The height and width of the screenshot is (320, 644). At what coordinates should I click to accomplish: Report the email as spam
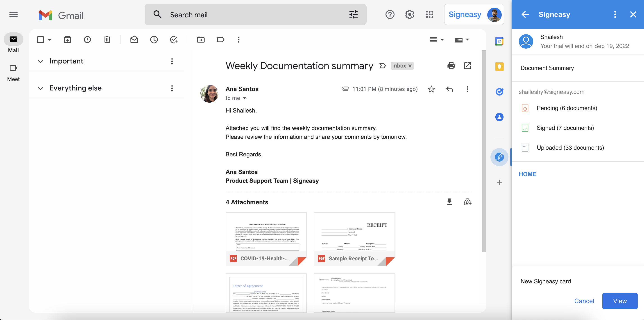click(x=87, y=39)
